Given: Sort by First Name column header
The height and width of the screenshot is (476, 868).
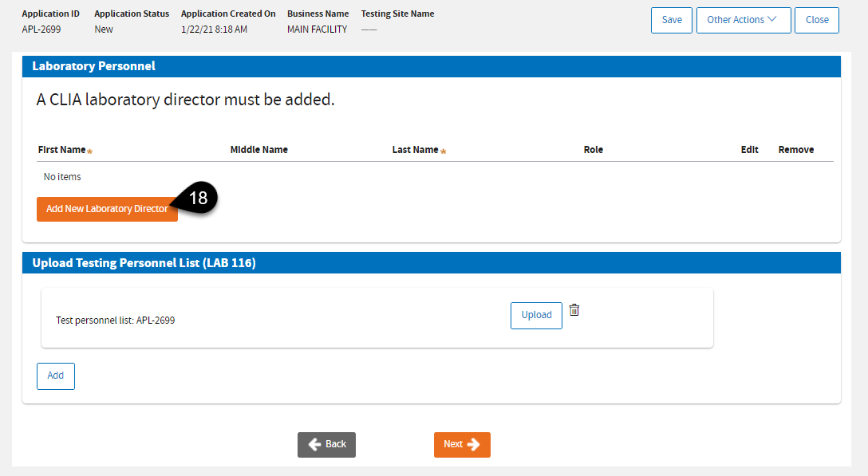Looking at the screenshot, I should [61, 150].
